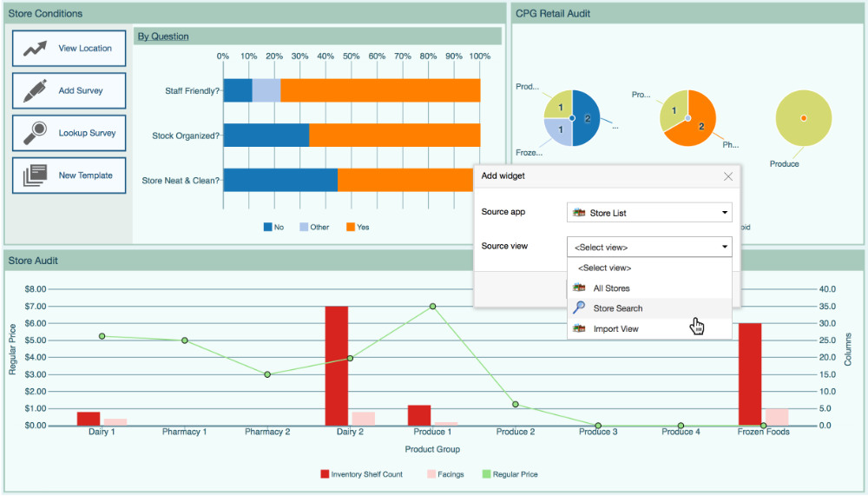Select Store Search from the list
Image resolution: width=868 pixels, height=496 pixels.
(x=618, y=308)
